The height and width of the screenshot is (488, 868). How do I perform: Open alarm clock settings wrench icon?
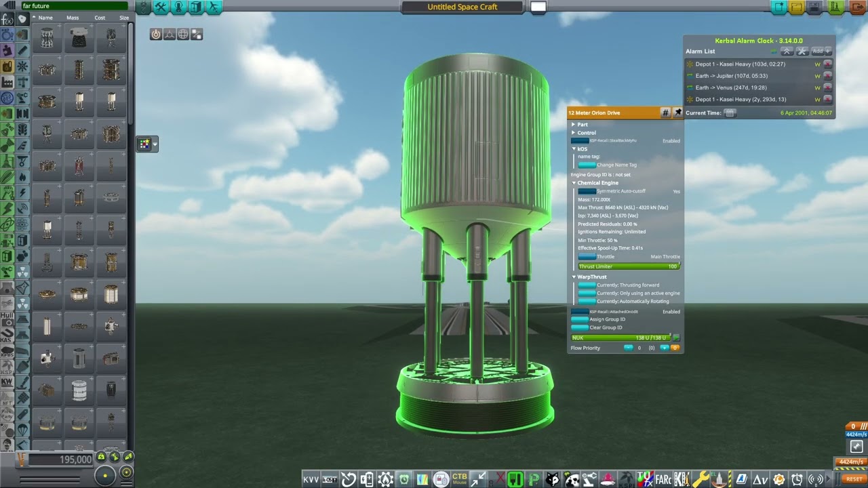[802, 52]
